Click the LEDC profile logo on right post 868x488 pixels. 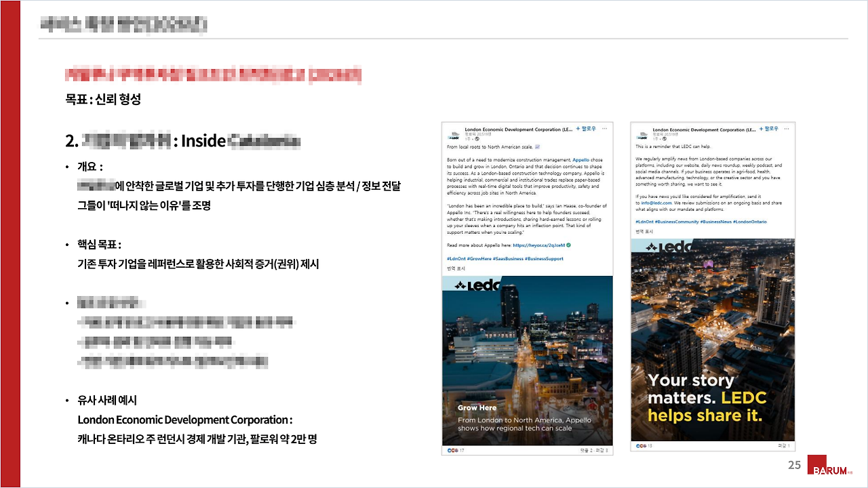click(x=642, y=134)
